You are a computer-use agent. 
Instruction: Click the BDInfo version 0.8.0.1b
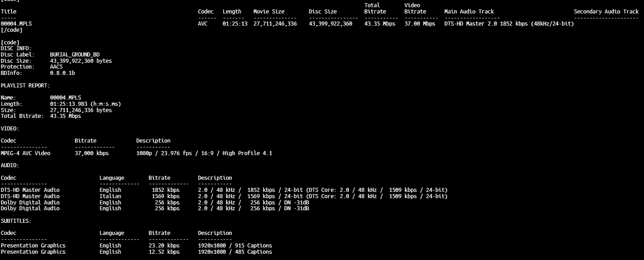(62, 73)
